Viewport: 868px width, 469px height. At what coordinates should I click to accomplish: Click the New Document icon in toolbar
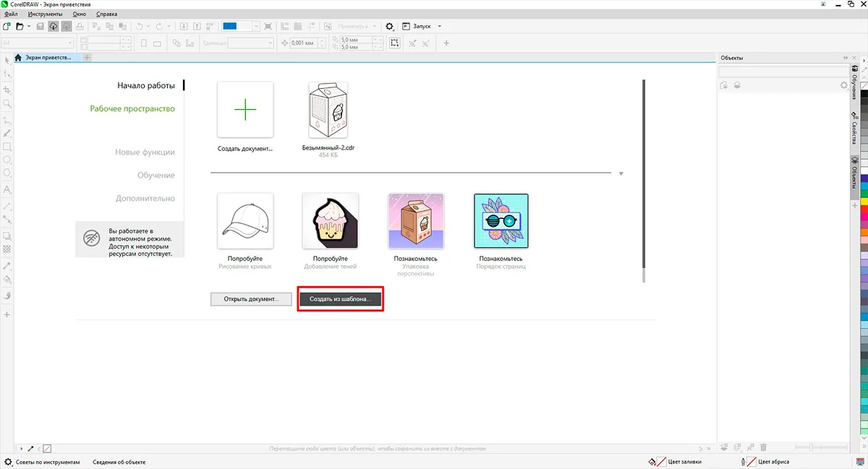(7, 26)
